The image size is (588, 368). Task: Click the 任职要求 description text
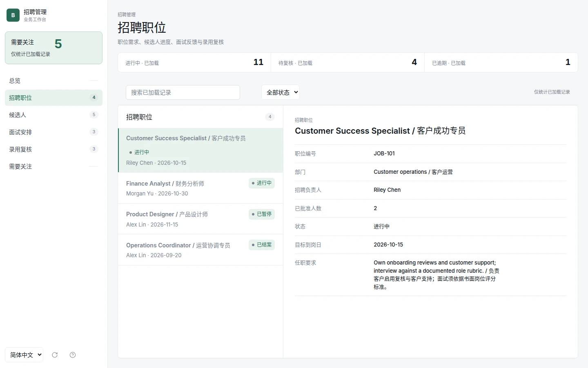[437, 275]
